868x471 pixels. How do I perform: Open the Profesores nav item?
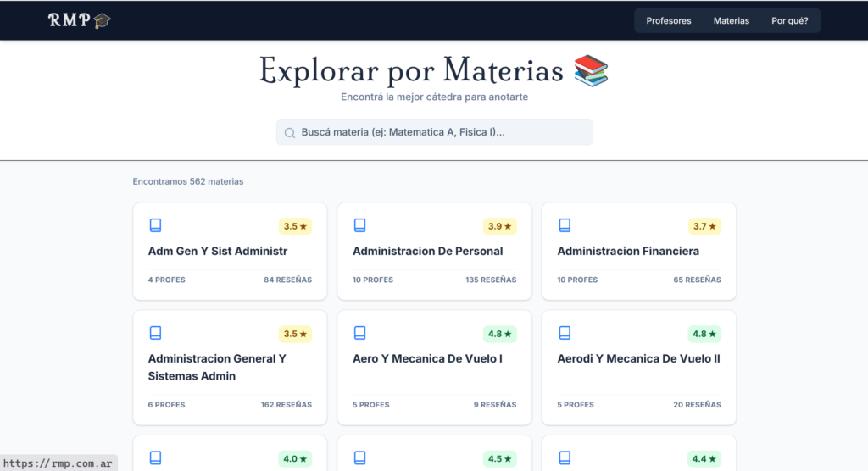[x=668, y=21]
